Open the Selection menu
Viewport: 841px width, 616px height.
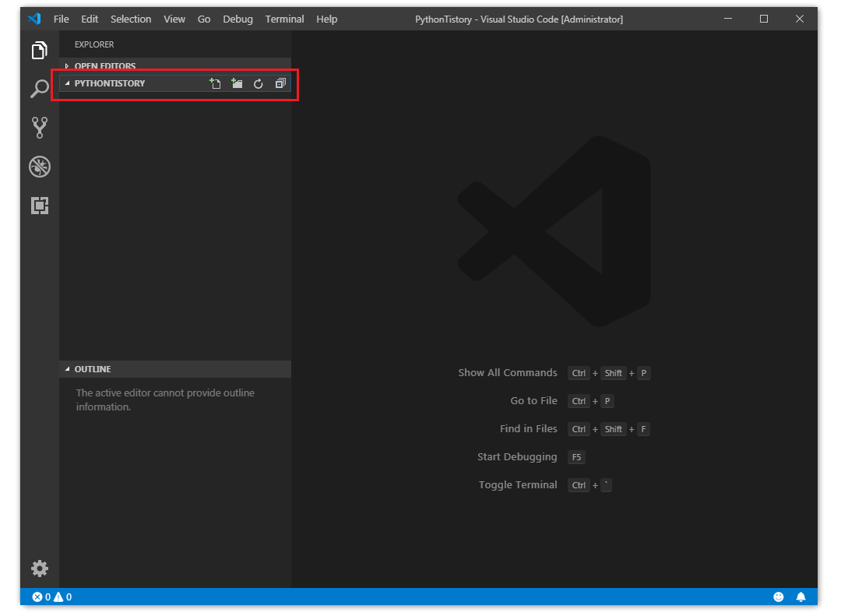pos(131,19)
